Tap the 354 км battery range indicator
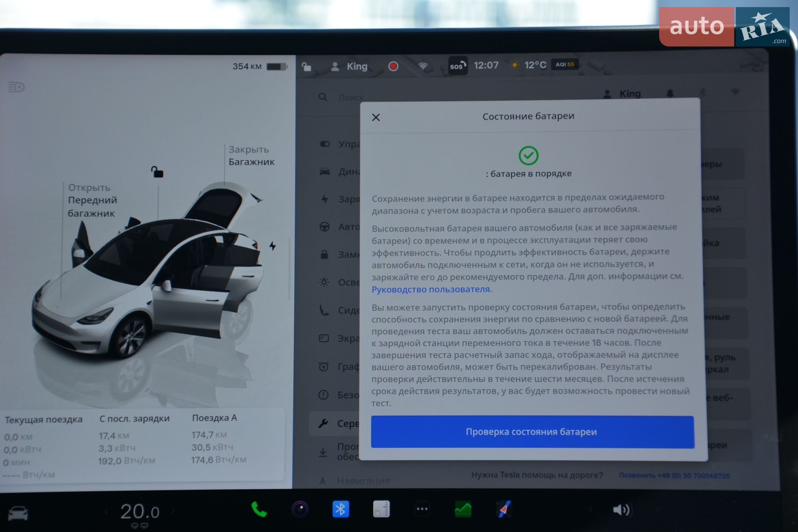This screenshot has width=798, height=532. click(x=259, y=66)
